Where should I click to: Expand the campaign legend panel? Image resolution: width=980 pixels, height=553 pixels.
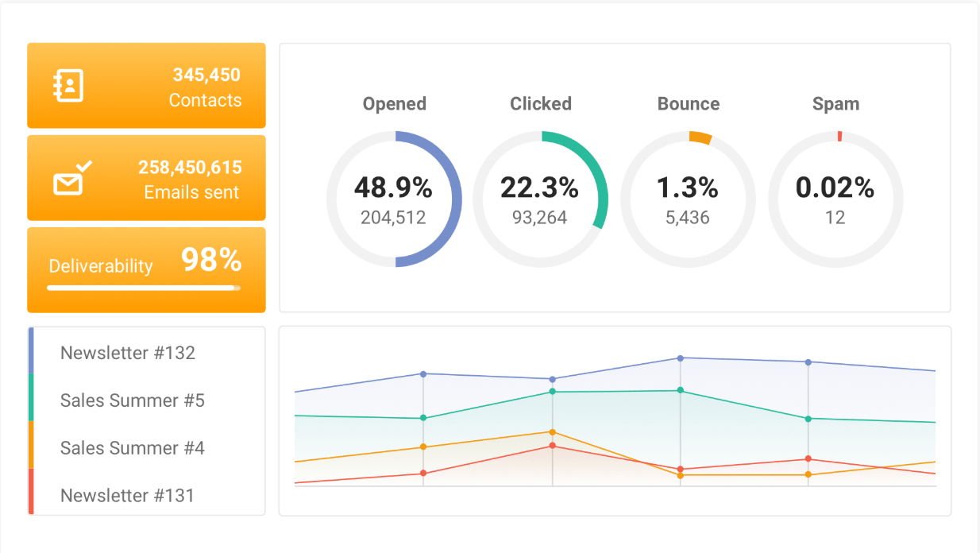click(x=146, y=421)
